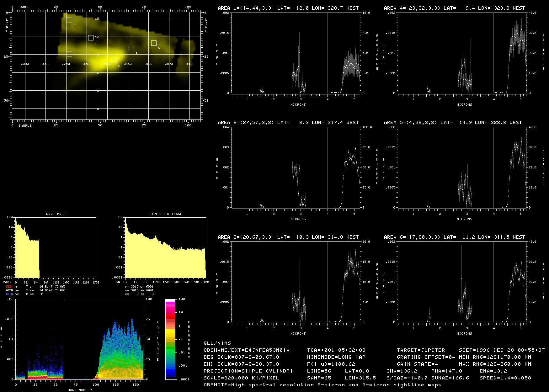Select the Area 2 square marker on the map

pos(114,61)
